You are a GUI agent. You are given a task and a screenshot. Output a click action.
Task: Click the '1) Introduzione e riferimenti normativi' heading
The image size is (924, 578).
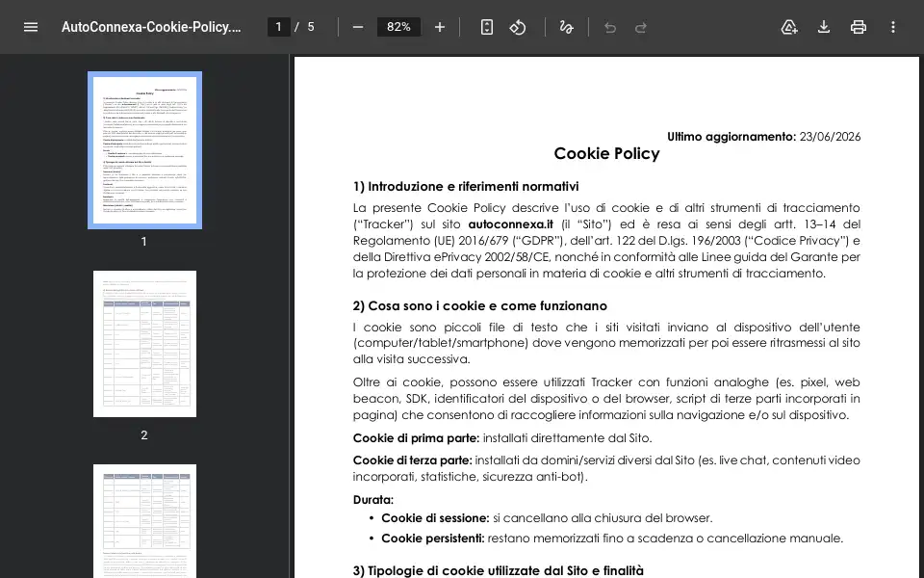click(466, 187)
